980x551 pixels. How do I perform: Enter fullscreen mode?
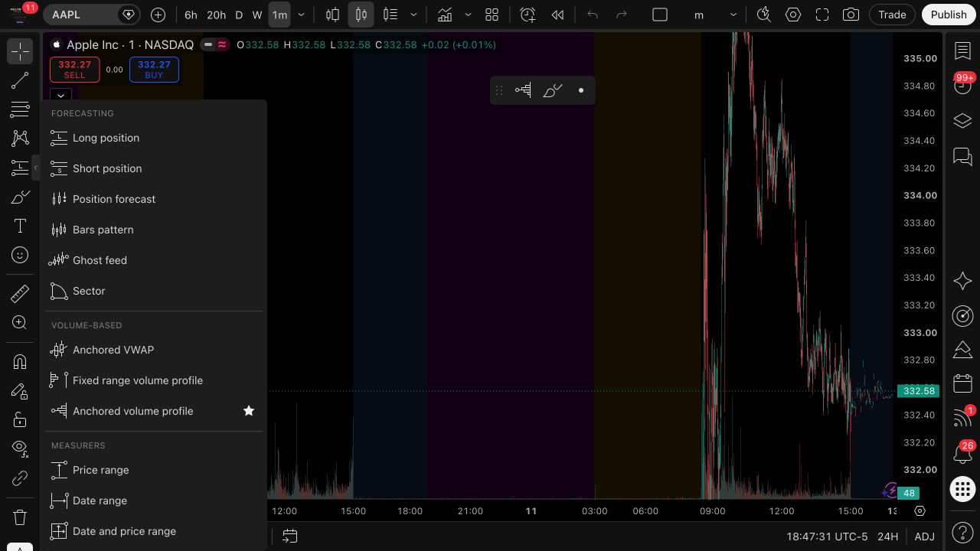822,15
